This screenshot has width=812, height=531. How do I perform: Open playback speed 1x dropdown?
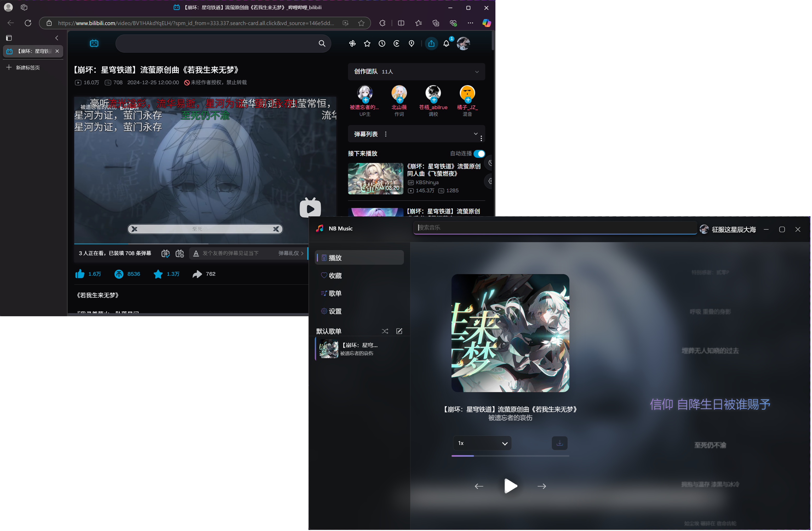482,443
